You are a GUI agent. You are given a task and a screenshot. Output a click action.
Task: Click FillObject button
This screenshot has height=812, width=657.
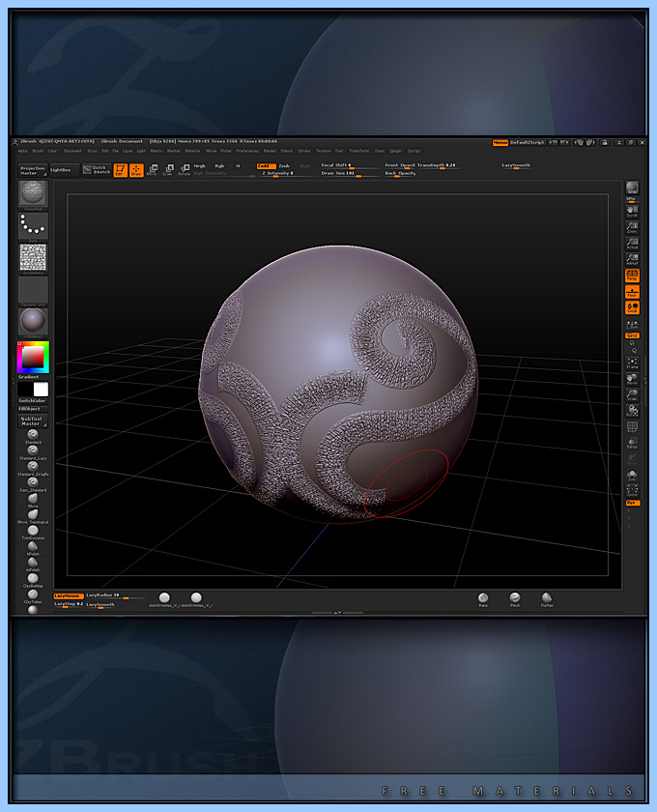33,409
